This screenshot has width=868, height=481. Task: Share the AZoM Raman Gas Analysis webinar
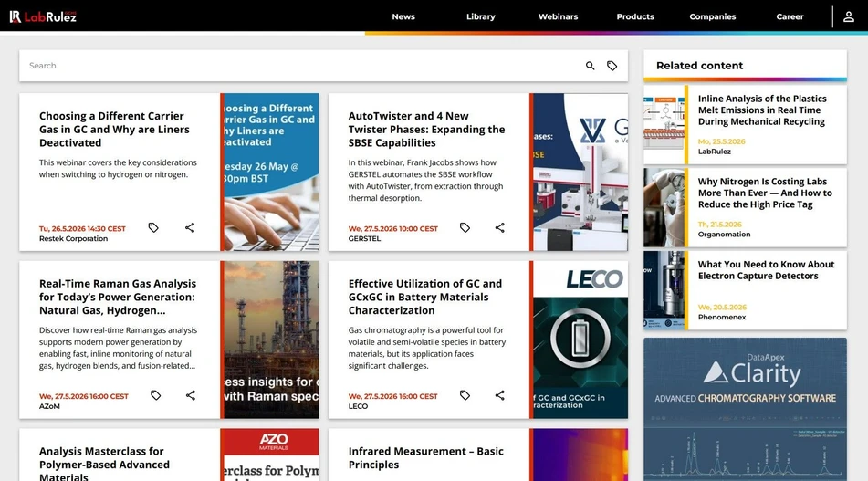pyautogui.click(x=191, y=395)
